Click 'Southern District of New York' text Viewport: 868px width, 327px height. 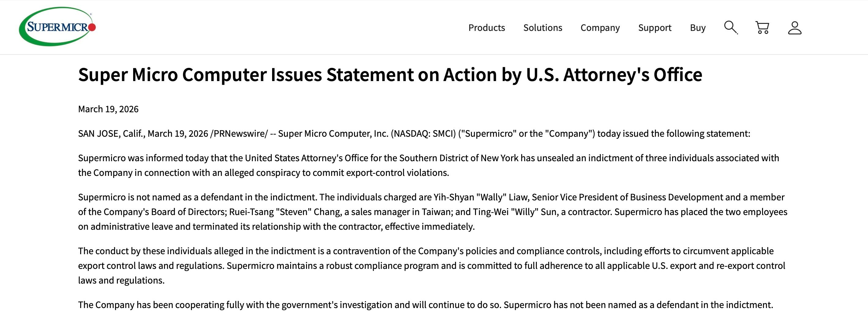(459, 158)
